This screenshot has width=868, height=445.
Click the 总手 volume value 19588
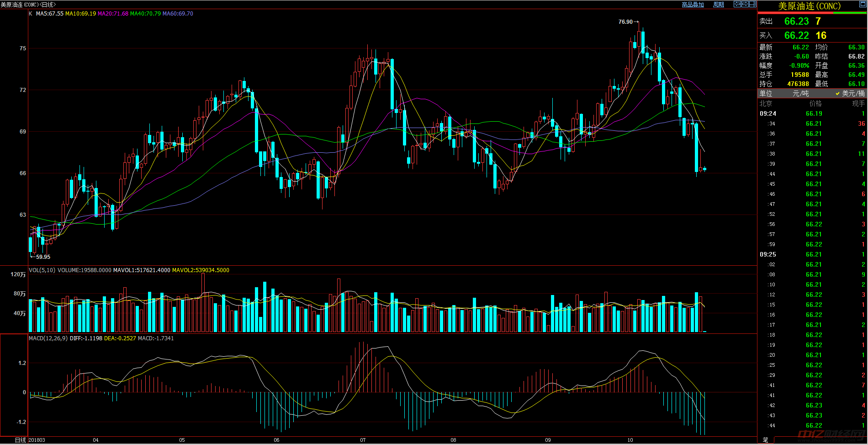[799, 75]
